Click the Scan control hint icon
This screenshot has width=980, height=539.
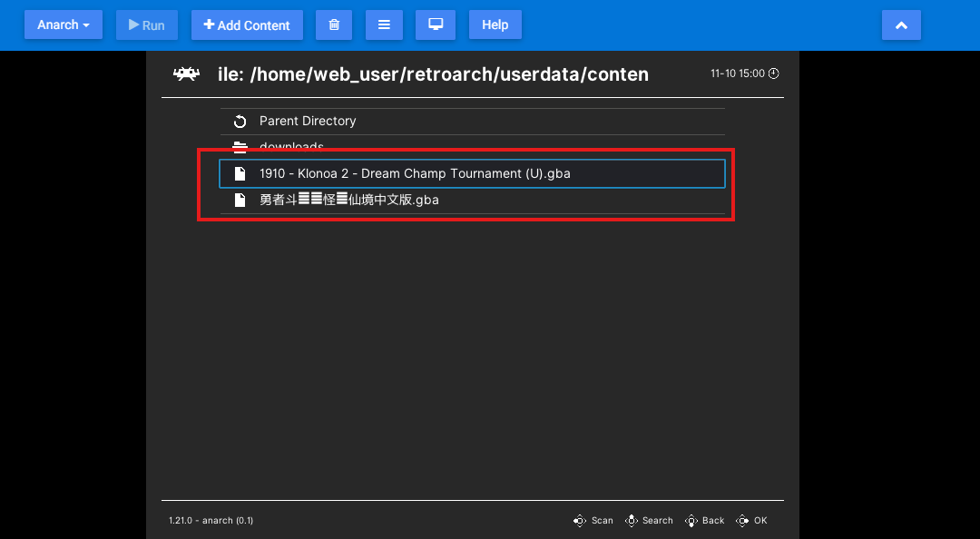(580, 521)
